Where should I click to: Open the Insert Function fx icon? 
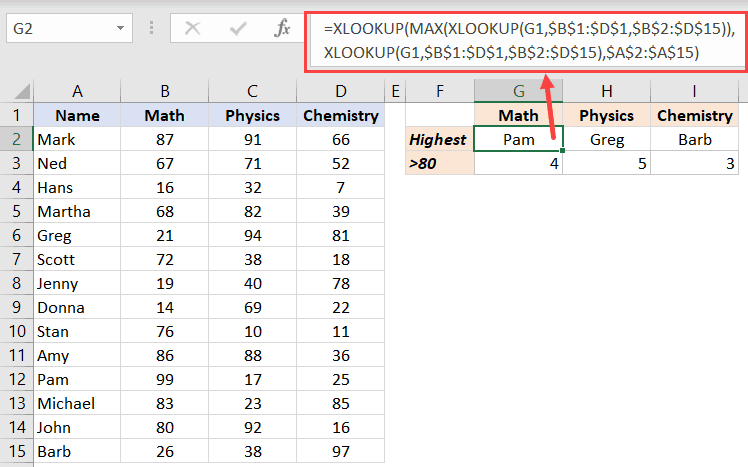pos(282,28)
